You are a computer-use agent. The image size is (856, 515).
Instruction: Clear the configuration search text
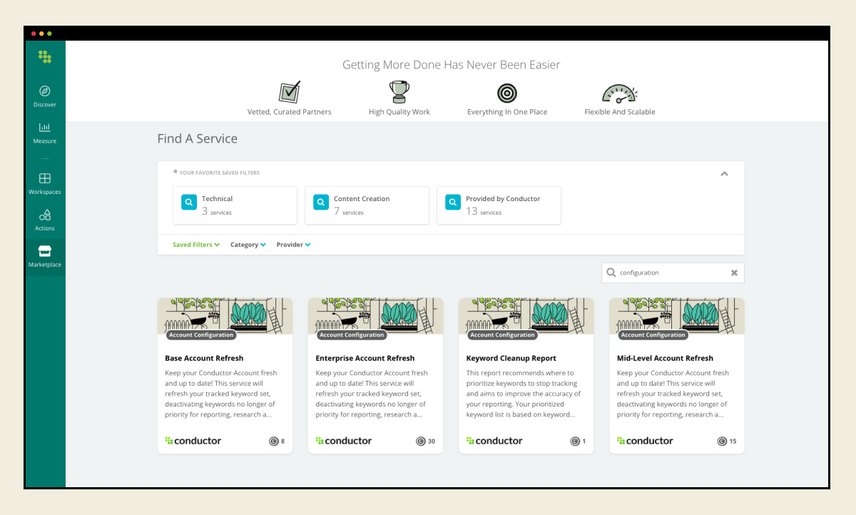click(734, 273)
